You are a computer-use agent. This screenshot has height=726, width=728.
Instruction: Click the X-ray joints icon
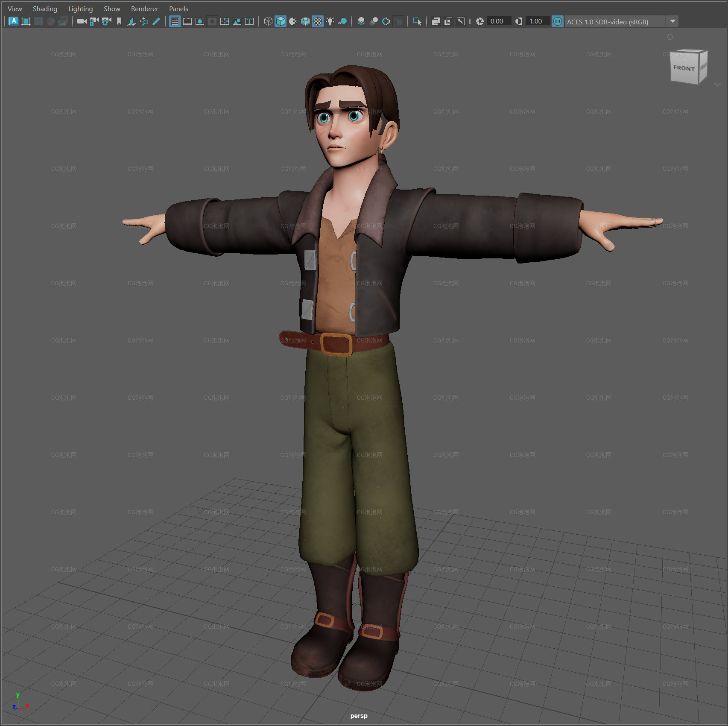(461, 21)
